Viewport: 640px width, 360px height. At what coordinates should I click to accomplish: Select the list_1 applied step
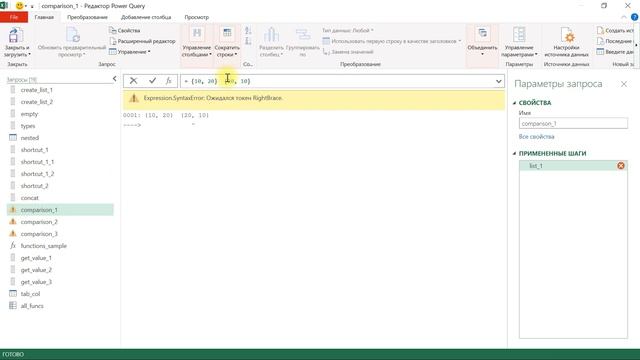point(573,166)
